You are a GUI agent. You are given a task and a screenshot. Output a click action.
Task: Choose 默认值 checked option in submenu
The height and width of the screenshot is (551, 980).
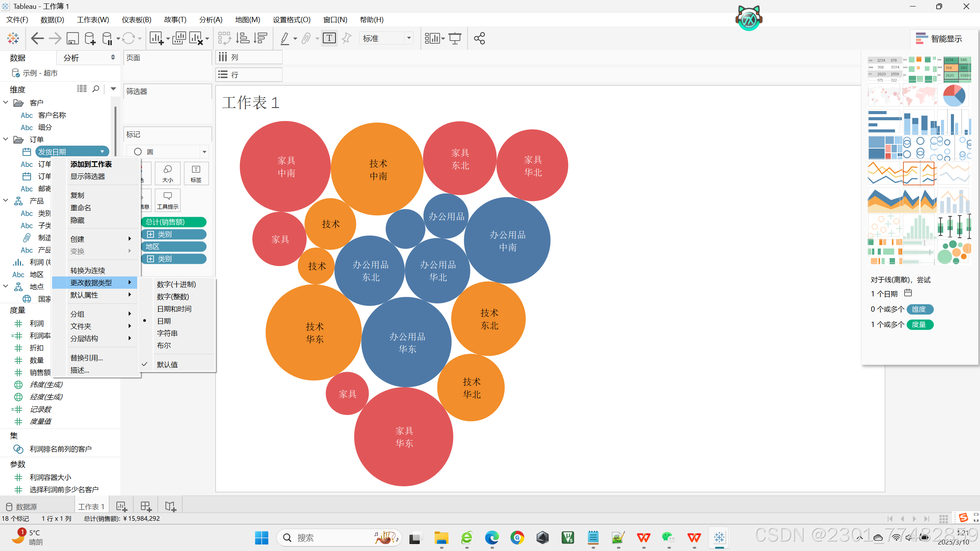pos(167,365)
